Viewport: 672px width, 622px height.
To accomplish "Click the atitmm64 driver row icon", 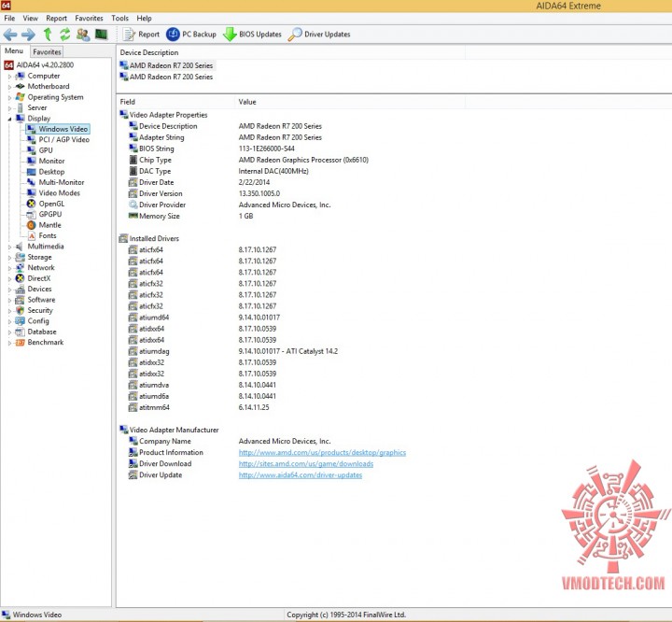I will (x=133, y=407).
